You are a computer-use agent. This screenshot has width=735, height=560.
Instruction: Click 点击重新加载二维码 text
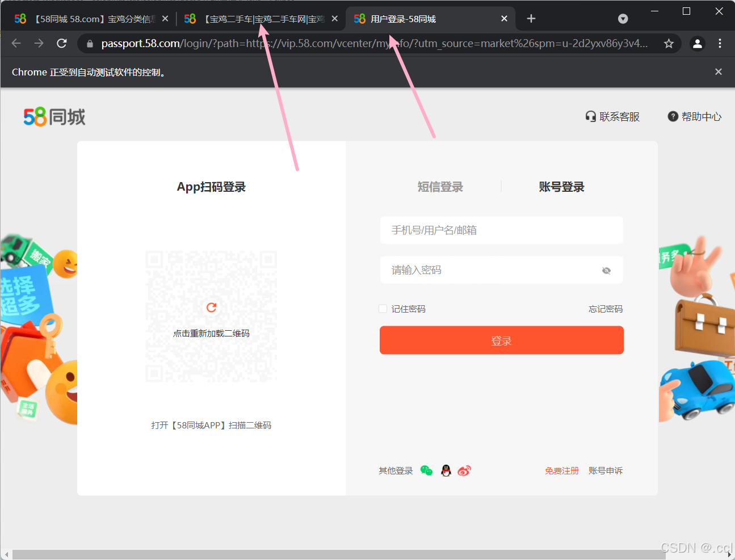pos(211,333)
